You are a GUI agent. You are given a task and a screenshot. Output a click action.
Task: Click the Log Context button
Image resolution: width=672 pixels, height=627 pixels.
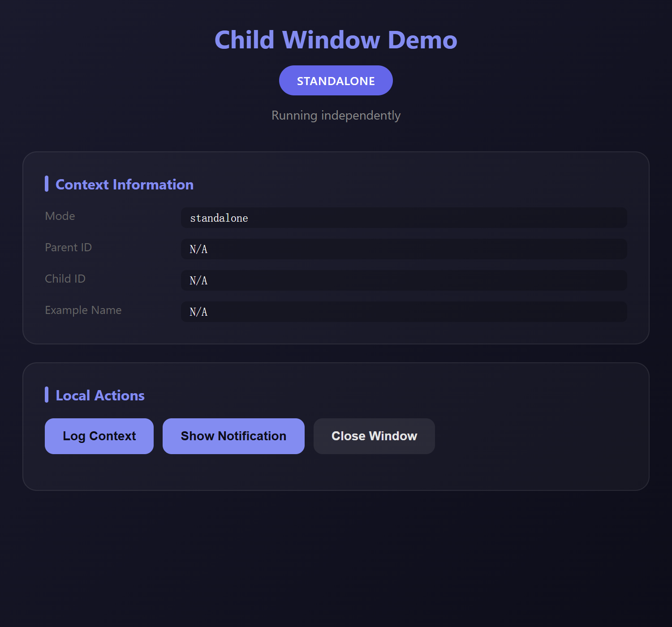point(99,436)
